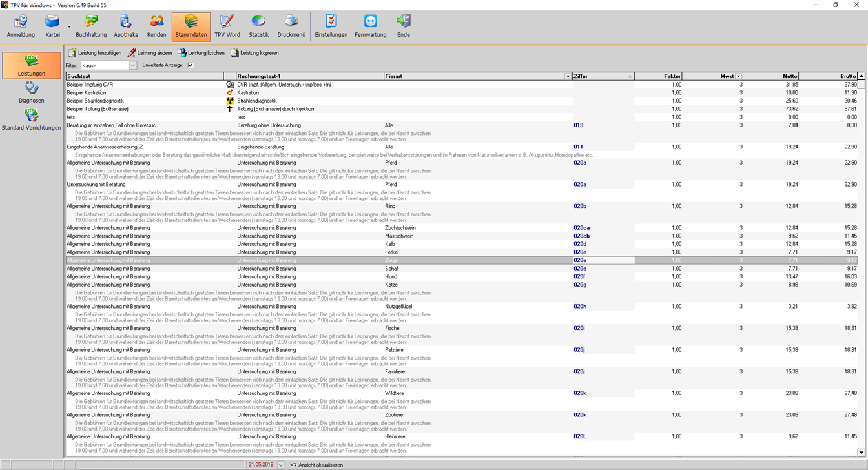Click Leistung löschen button
The height and width of the screenshot is (470, 868).
[201, 53]
